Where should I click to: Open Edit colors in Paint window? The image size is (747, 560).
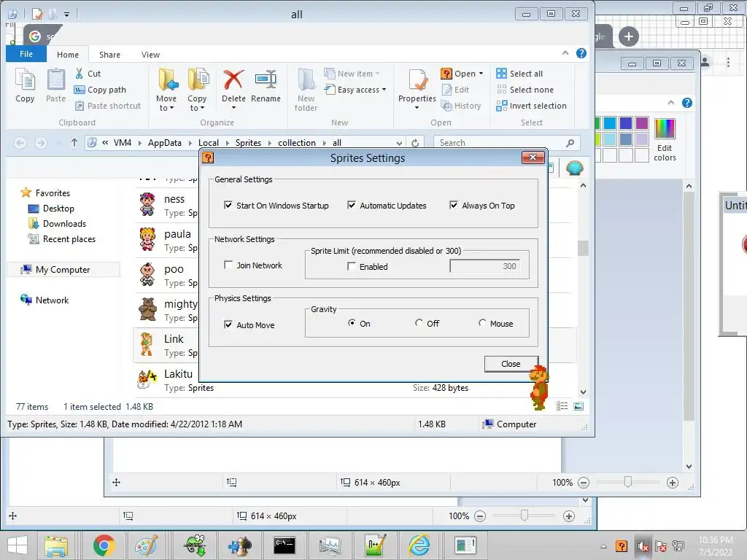coord(665,140)
